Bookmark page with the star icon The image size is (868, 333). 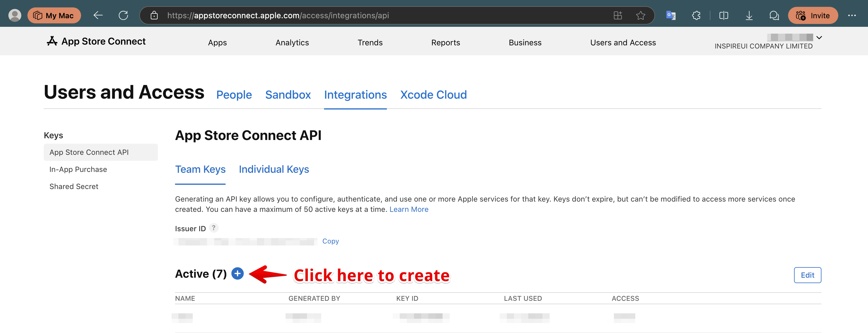[640, 15]
